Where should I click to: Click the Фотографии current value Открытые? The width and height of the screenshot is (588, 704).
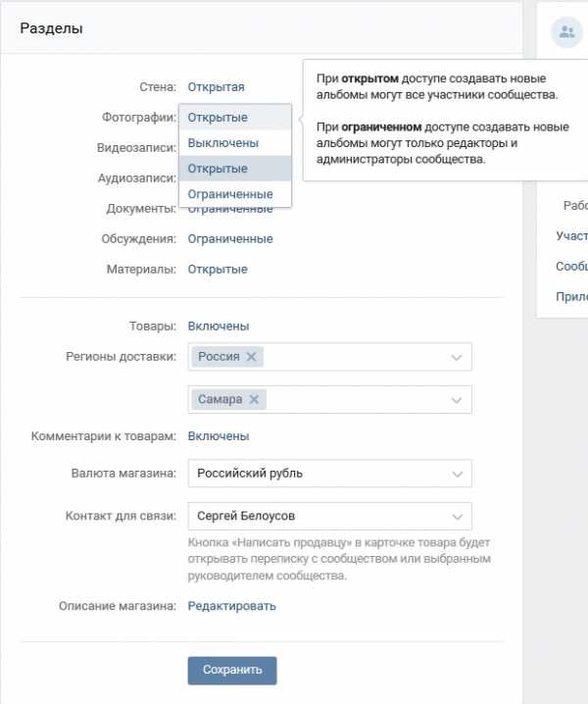coord(218,118)
